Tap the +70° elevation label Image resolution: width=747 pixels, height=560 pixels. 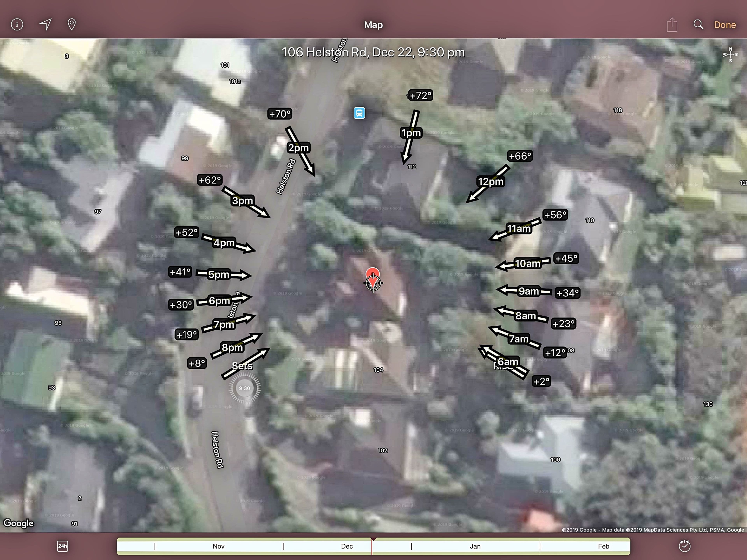(280, 114)
